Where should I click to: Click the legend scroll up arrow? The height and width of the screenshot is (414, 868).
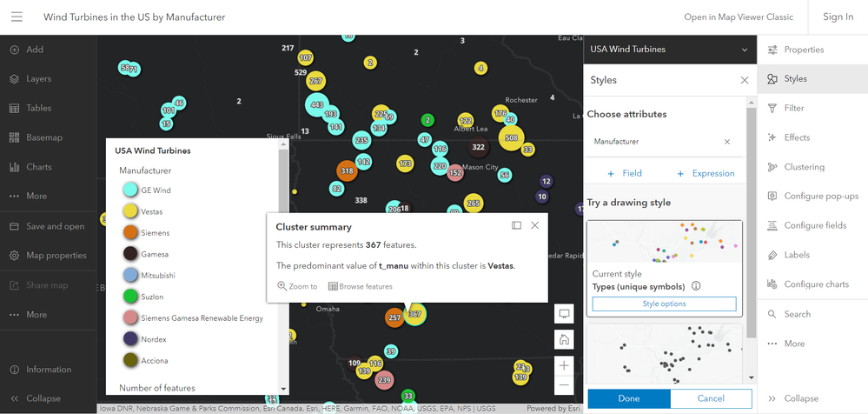click(x=283, y=144)
